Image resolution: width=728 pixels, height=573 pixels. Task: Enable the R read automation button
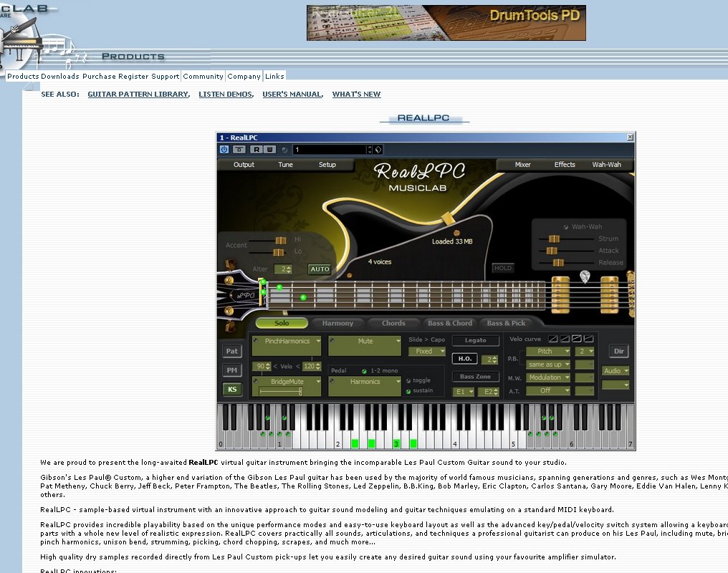(x=257, y=150)
